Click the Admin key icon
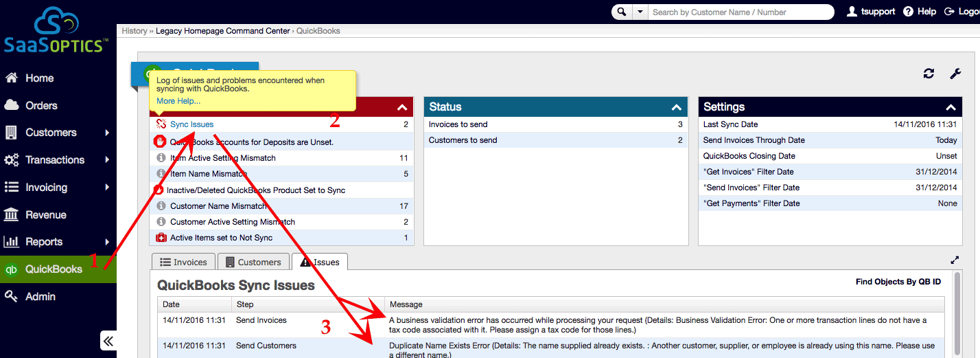980x358 pixels. 12,296
